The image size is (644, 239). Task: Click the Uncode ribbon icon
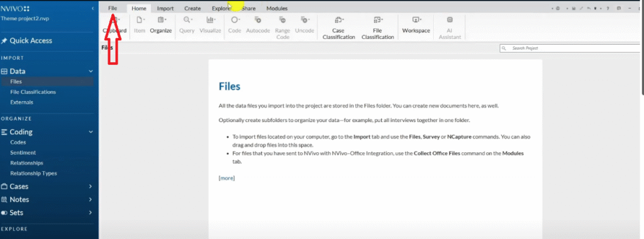click(x=305, y=19)
